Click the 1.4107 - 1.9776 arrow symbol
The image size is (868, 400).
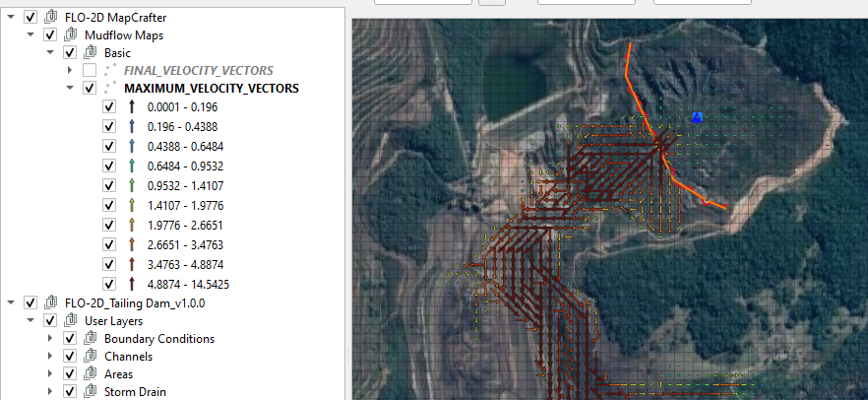coord(130,205)
